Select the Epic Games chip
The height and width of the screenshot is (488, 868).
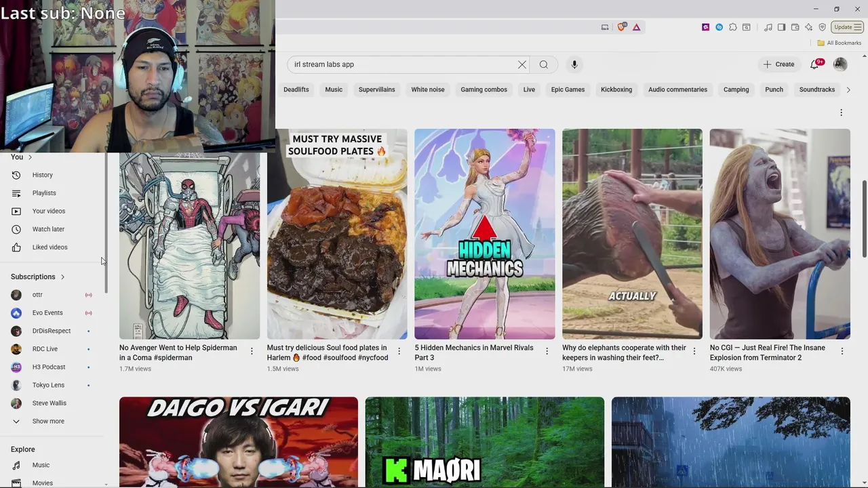click(568, 89)
